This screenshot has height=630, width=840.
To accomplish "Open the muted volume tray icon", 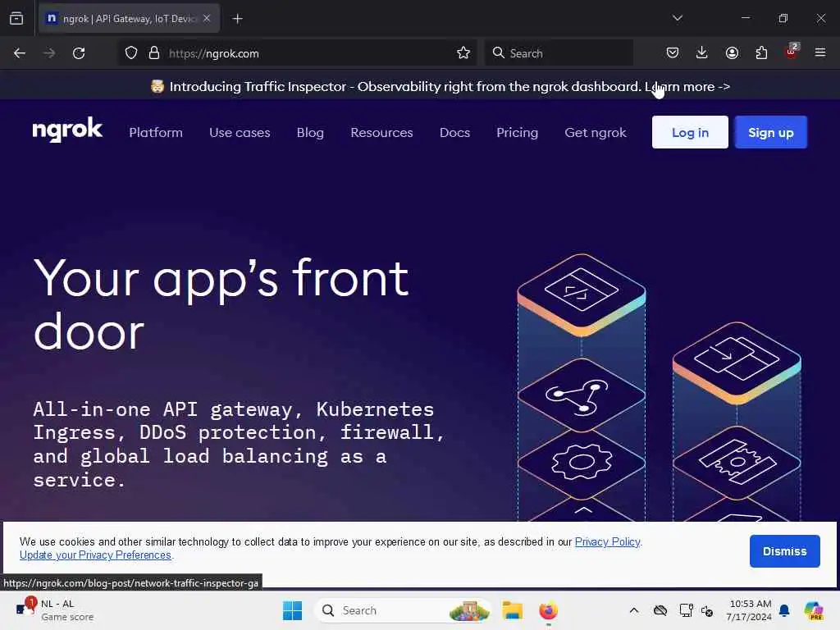I will pos(707,610).
